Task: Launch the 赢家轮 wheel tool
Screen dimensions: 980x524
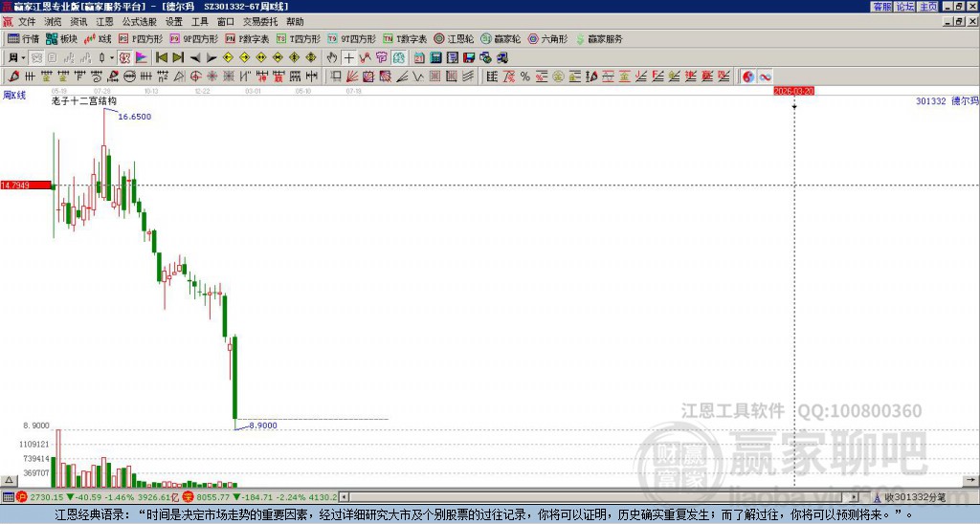Action: [x=501, y=38]
